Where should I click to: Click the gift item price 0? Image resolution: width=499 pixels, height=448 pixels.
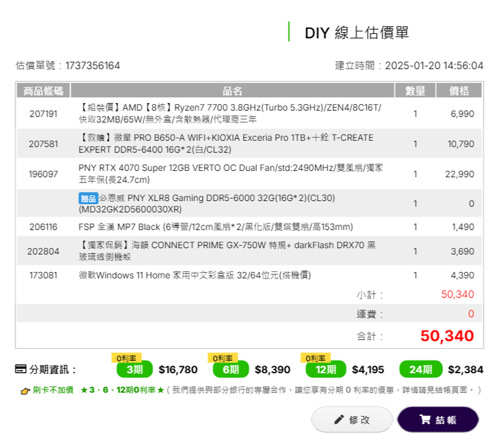click(x=471, y=204)
